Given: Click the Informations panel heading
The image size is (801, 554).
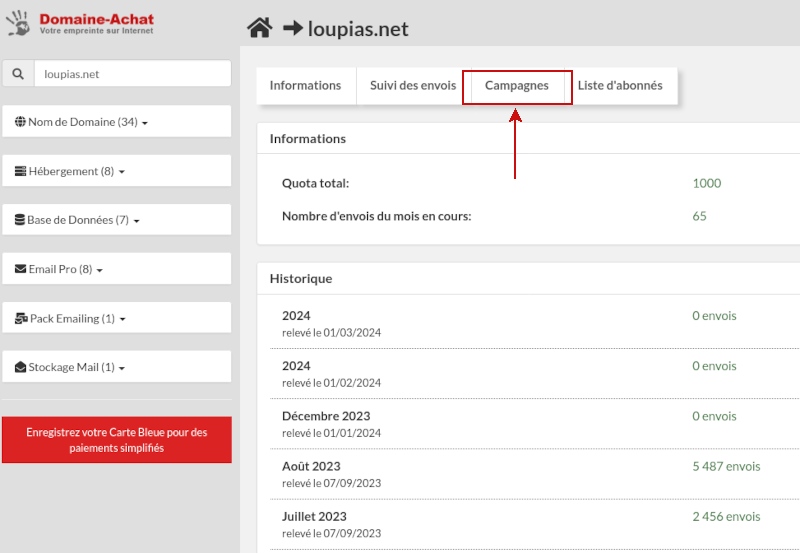Looking at the screenshot, I should point(308,138).
